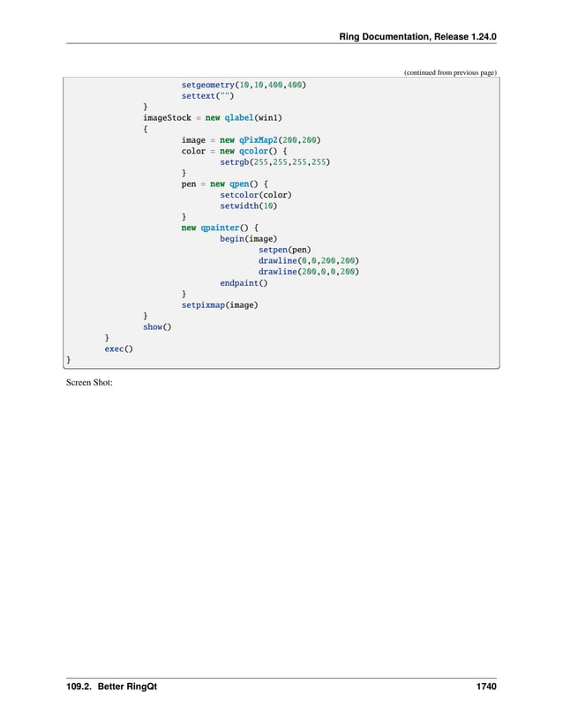Screen dimensions: 563x728
Task: Click the drawline(200,0,0,200) line
Action: [x=309, y=272]
